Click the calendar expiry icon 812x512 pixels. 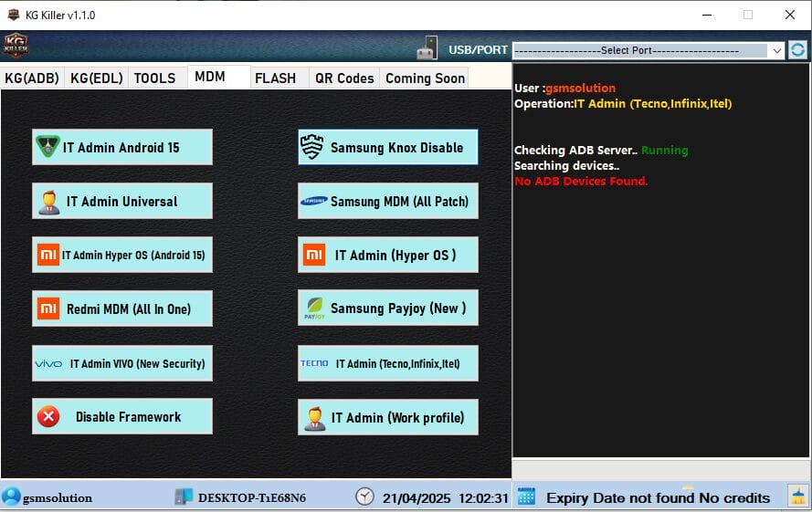click(526, 496)
